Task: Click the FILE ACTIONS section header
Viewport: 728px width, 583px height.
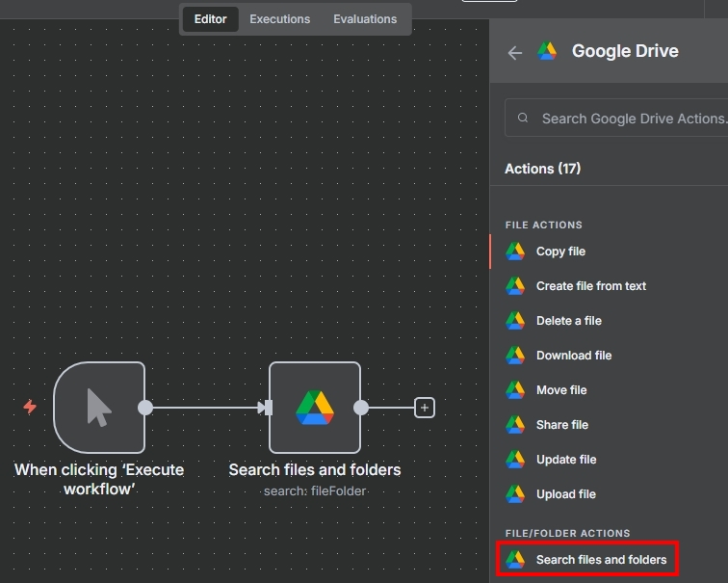Action: [x=544, y=225]
